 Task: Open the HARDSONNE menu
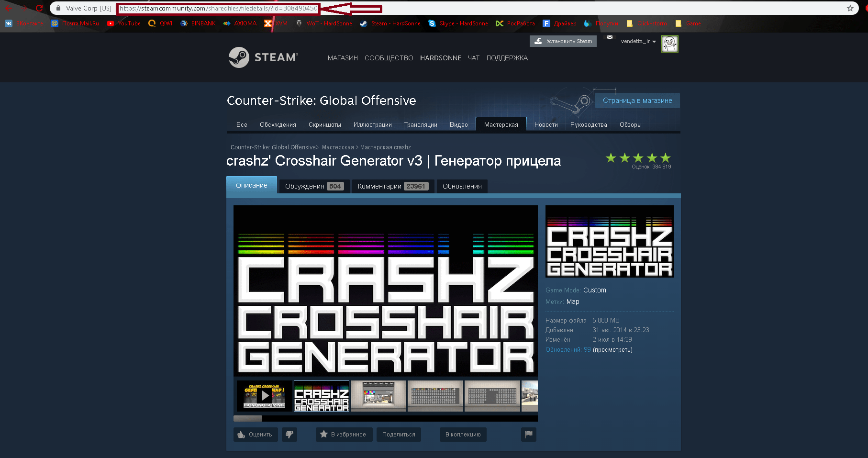441,58
